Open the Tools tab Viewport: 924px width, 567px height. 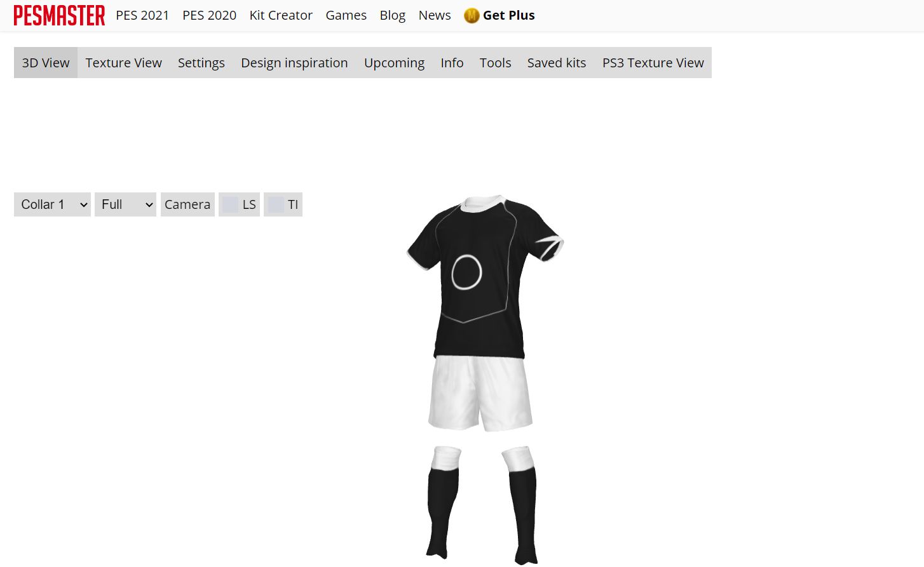tap(495, 63)
